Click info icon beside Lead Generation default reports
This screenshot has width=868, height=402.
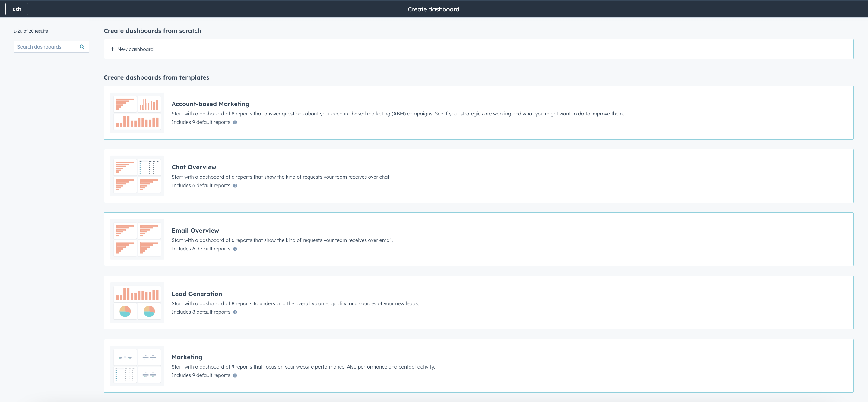(235, 312)
